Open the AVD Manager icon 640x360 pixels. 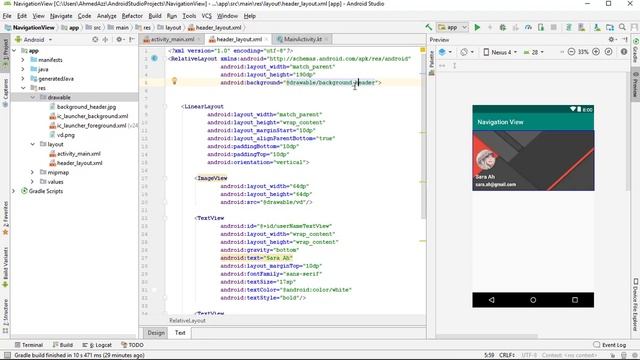582,27
